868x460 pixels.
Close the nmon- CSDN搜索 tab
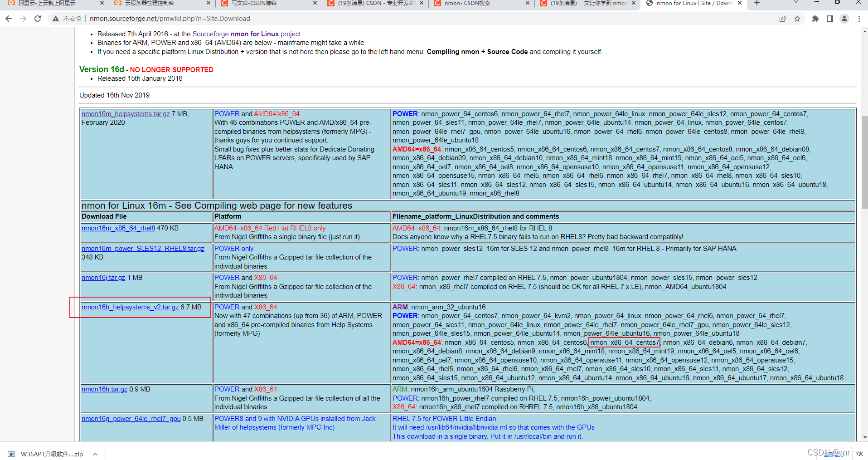tap(527, 3)
